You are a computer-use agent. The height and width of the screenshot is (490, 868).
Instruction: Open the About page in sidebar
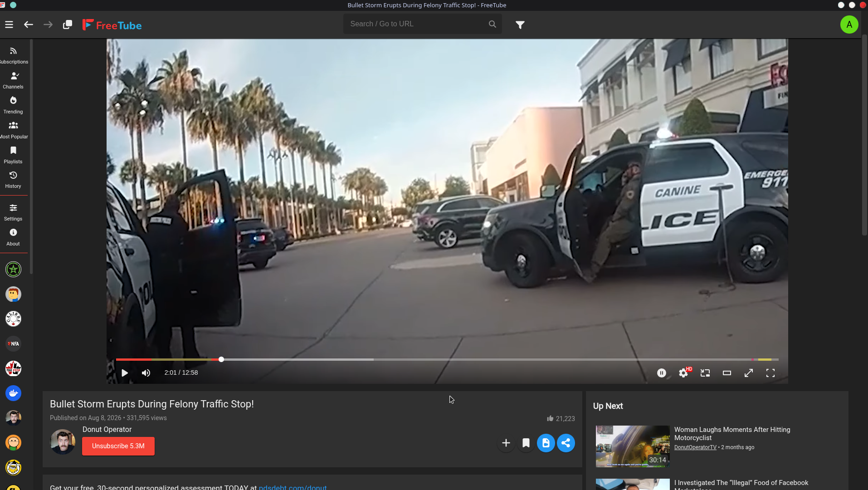13,238
